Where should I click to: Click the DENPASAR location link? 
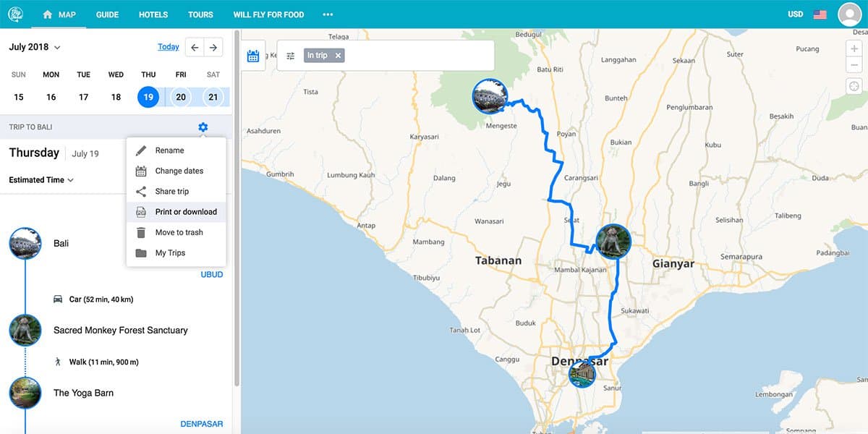pos(202,424)
